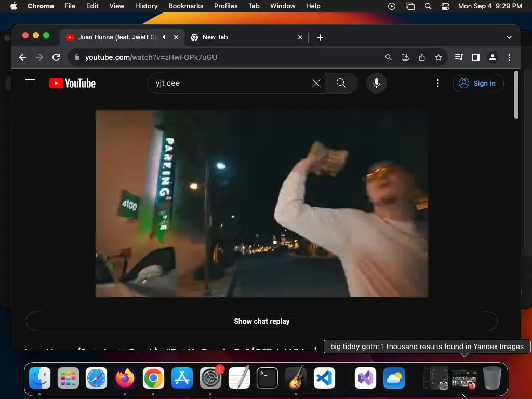
Task: Share this page from address bar
Action: tap(422, 57)
